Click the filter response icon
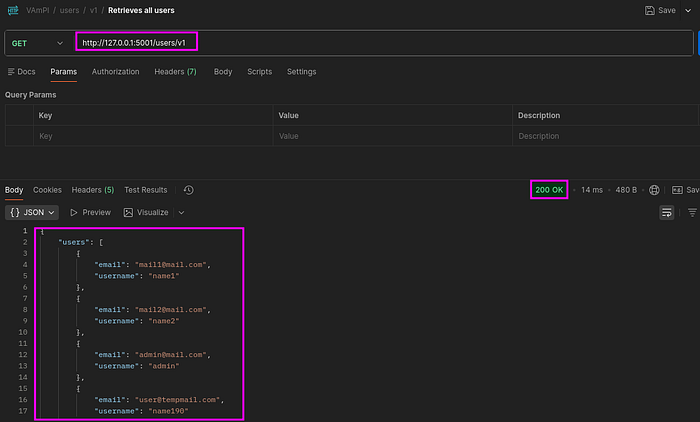The width and height of the screenshot is (700, 422). click(x=692, y=213)
